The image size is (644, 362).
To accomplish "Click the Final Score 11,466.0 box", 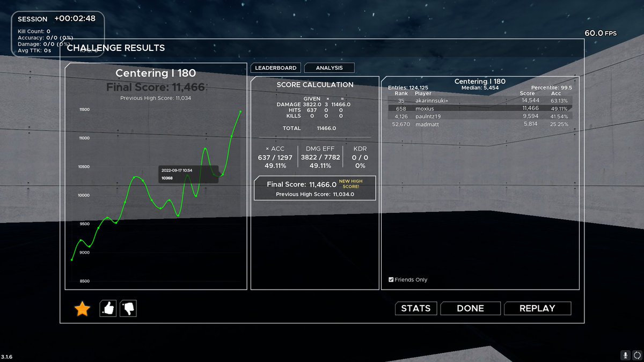I will (314, 188).
